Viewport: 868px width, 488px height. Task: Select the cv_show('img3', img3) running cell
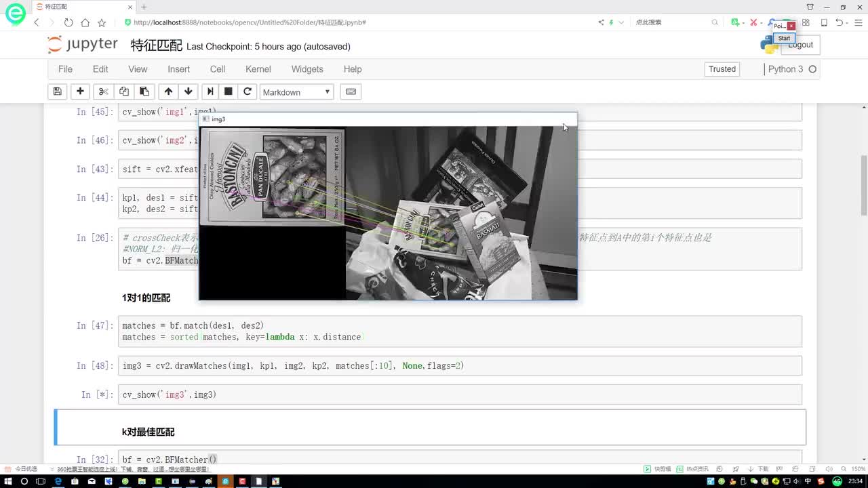pyautogui.click(x=460, y=394)
